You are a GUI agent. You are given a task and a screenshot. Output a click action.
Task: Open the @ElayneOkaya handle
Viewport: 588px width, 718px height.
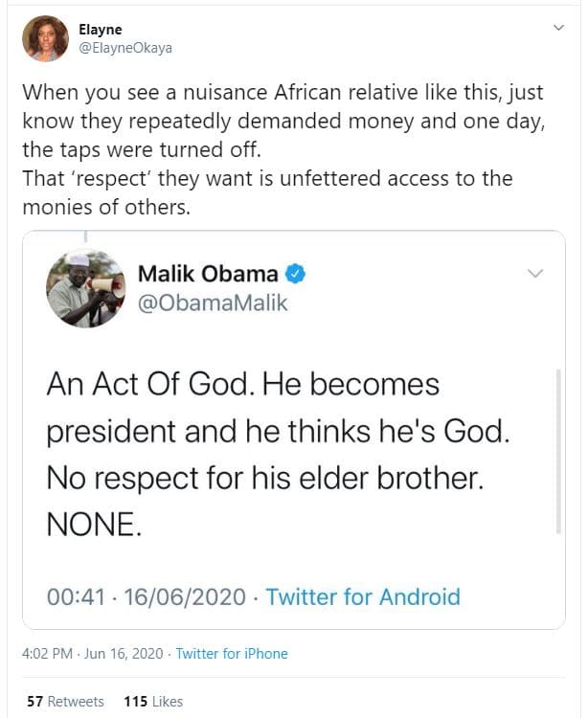point(125,48)
